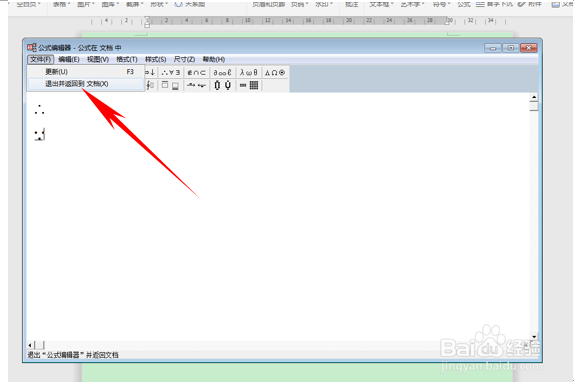
Task: Click vertical scrollbar up arrow
Action: tap(534, 97)
